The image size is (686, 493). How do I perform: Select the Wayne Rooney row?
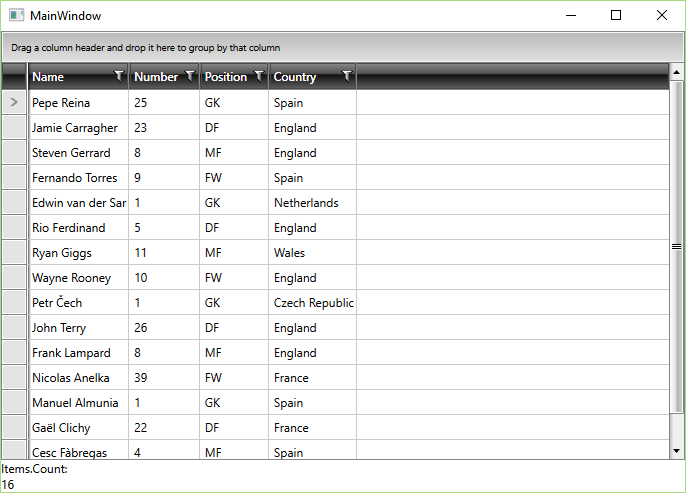72,278
